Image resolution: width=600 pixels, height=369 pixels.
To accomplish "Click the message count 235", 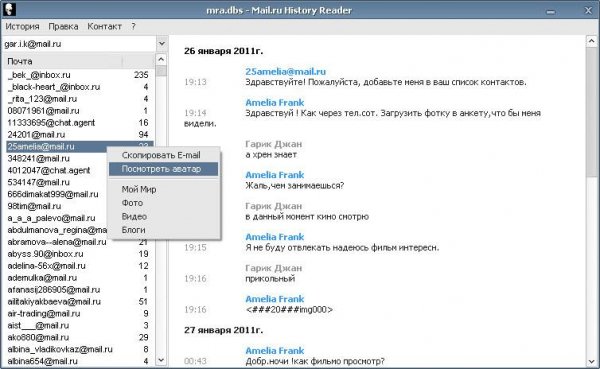I will pyautogui.click(x=141, y=75).
